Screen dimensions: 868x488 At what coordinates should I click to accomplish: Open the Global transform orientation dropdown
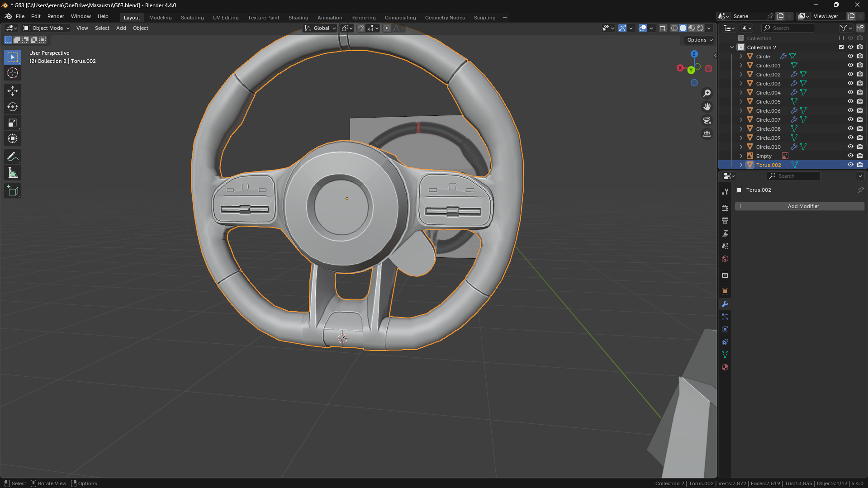[x=320, y=28]
